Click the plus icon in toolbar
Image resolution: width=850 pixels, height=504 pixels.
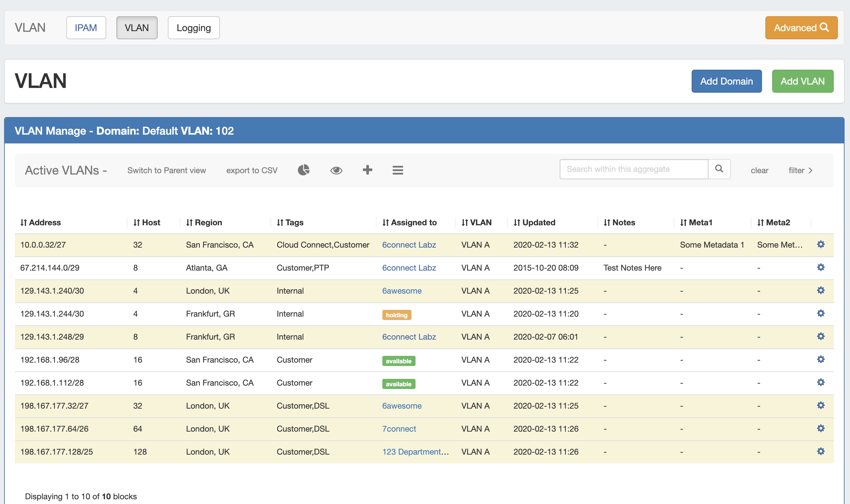click(367, 170)
